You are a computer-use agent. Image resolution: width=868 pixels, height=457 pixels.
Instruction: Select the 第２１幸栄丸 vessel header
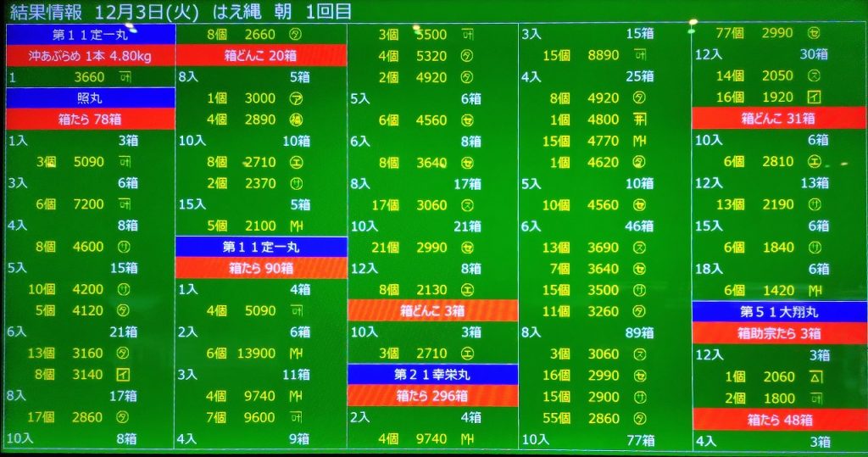point(432,374)
